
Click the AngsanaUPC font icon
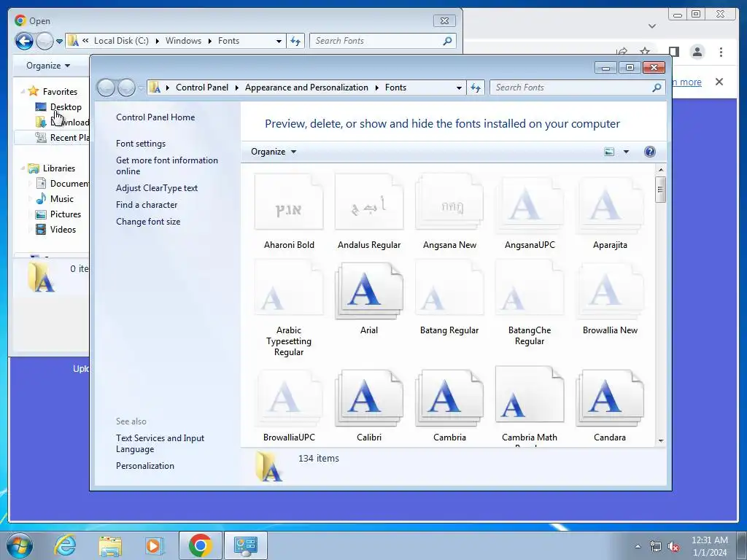530,204
